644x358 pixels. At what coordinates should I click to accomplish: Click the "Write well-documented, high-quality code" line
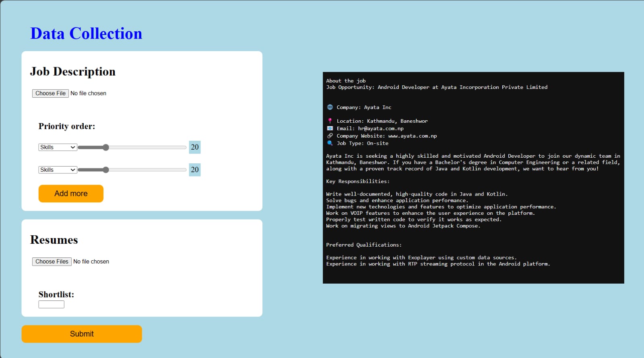[417, 194]
